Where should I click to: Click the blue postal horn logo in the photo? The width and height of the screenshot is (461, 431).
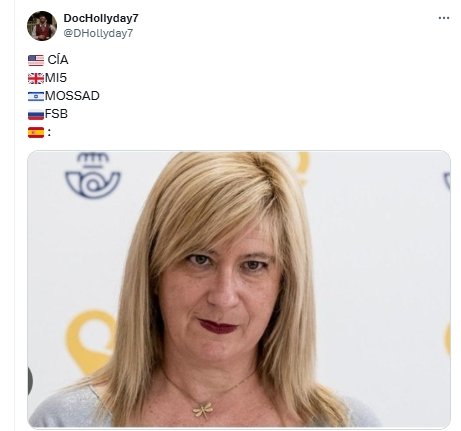point(93,175)
